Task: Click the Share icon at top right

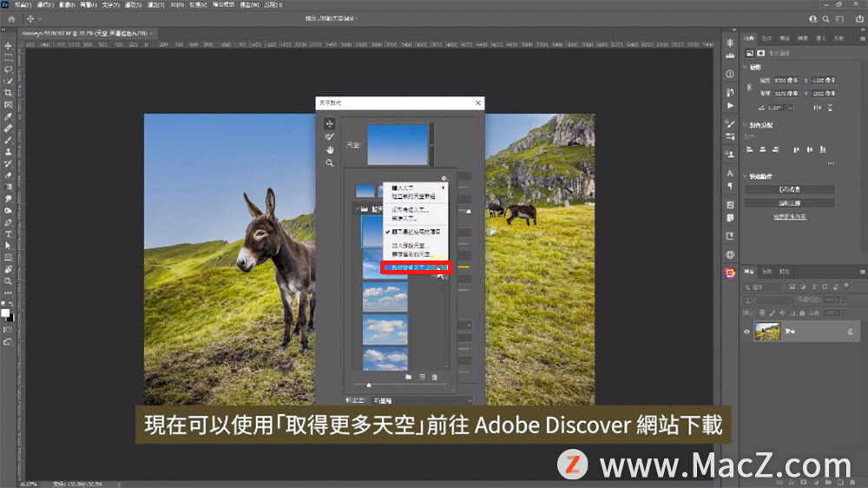Action: [859, 19]
